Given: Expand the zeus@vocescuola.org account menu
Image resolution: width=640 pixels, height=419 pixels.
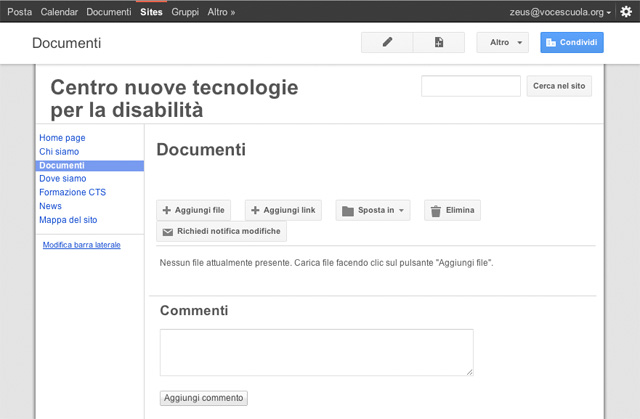Looking at the screenshot, I should tap(561, 12).
